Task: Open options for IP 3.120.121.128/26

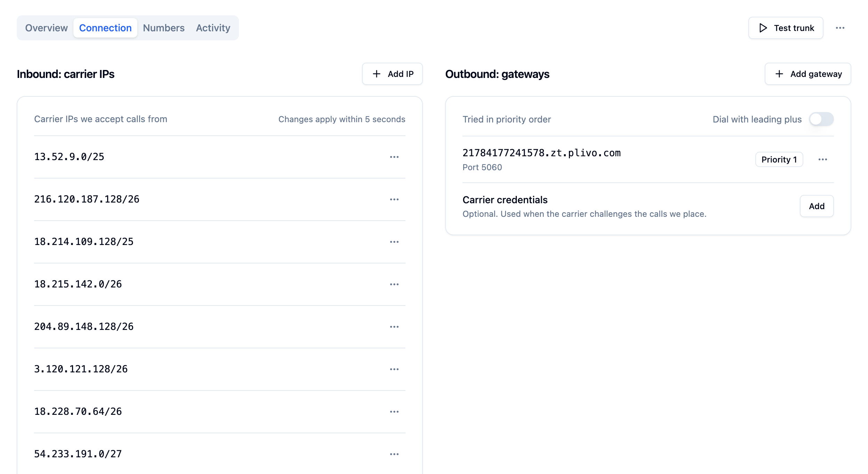Action: click(394, 369)
